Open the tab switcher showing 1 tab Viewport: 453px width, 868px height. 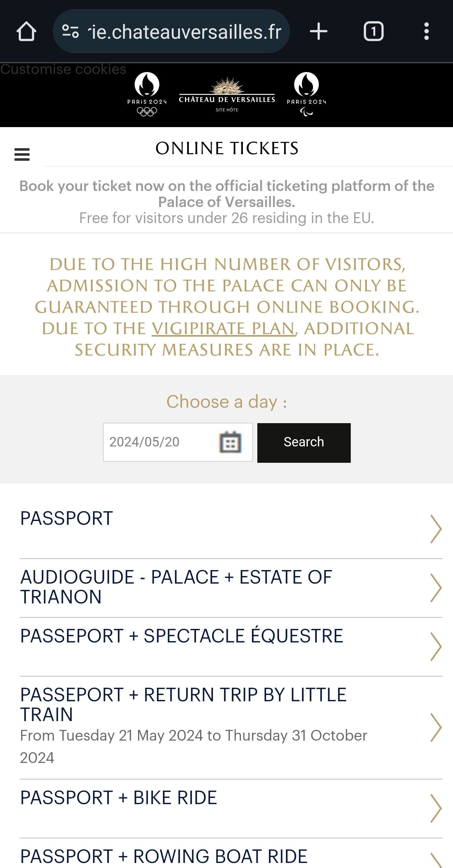373,32
